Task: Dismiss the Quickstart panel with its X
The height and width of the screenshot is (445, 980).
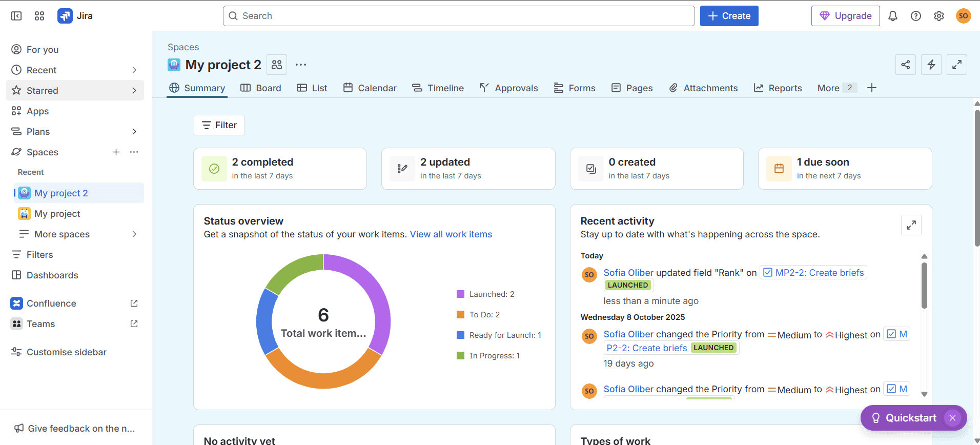Action: tap(952, 418)
